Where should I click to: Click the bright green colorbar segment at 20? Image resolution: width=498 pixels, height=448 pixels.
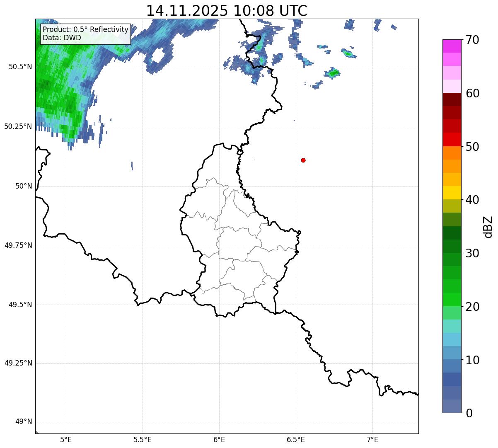[452, 299]
